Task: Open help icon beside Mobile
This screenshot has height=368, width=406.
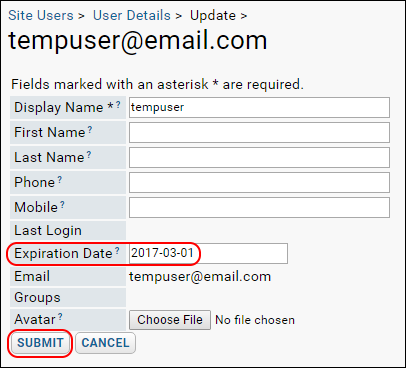Action: point(62,205)
